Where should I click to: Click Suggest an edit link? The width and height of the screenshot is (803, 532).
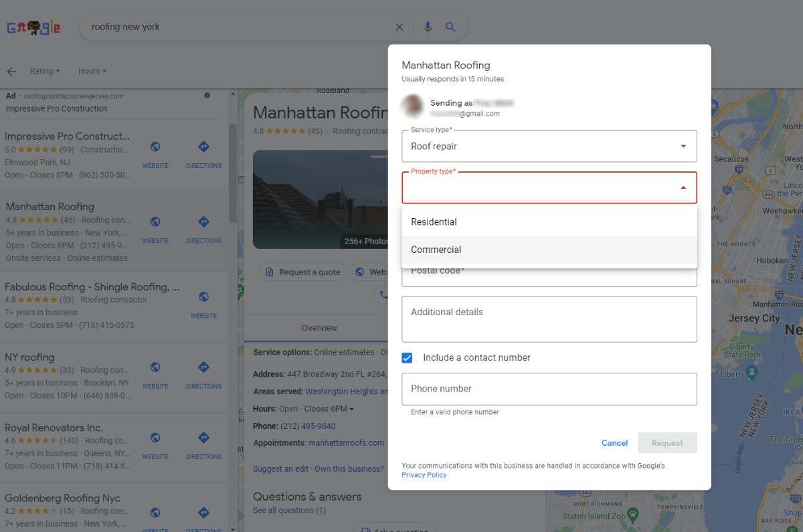click(x=280, y=469)
